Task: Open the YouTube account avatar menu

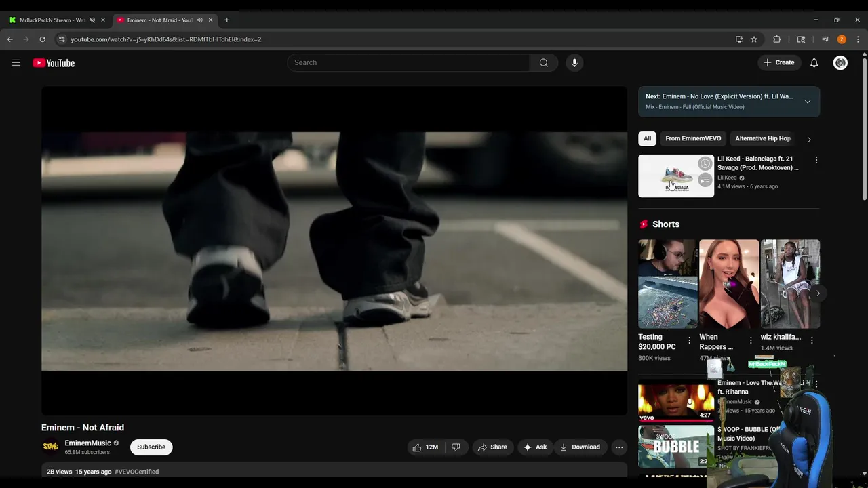Action: click(x=840, y=63)
